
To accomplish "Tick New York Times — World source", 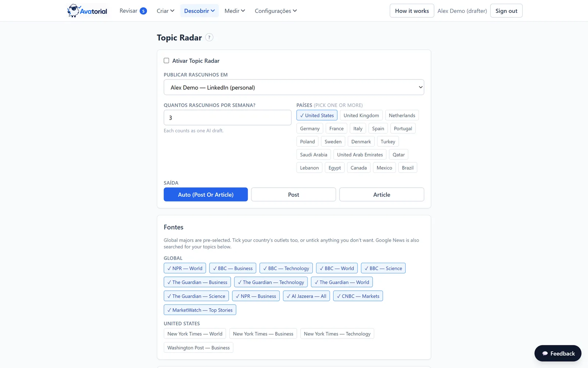I will (195, 334).
